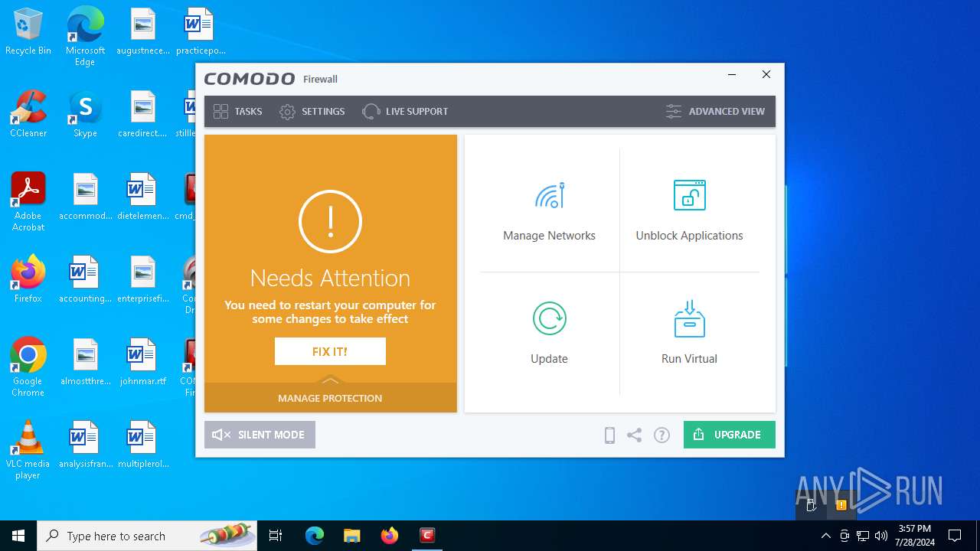Click the Manage Networks wifi icon
Screen dimensions: 980x551
click(550, 195)
